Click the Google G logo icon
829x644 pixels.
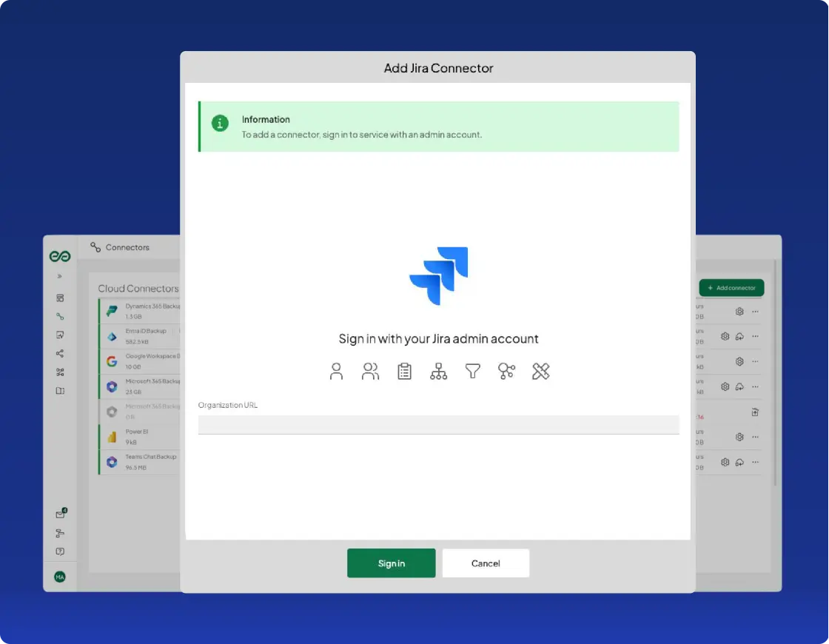(x=112, y=361)
